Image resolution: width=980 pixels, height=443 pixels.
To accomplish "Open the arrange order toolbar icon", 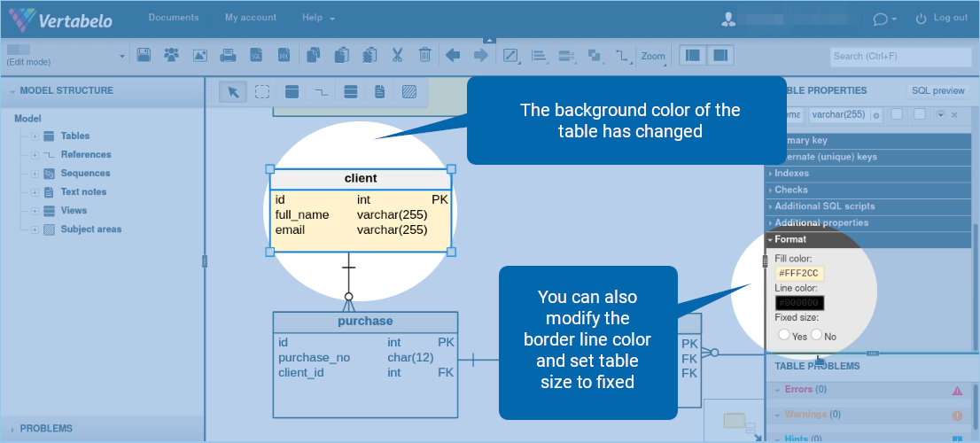I will click(x=595, y=56).
